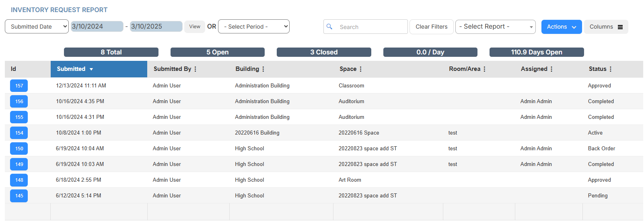Edit the start date 3/10/2024 field
The width and height of the screenshot is (644, 222).
pos(97,27)
